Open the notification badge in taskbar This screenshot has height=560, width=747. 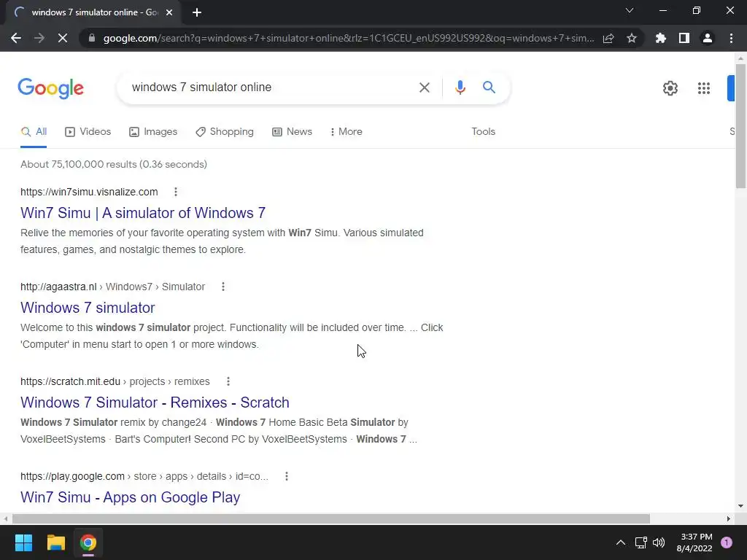coord(727,542)
